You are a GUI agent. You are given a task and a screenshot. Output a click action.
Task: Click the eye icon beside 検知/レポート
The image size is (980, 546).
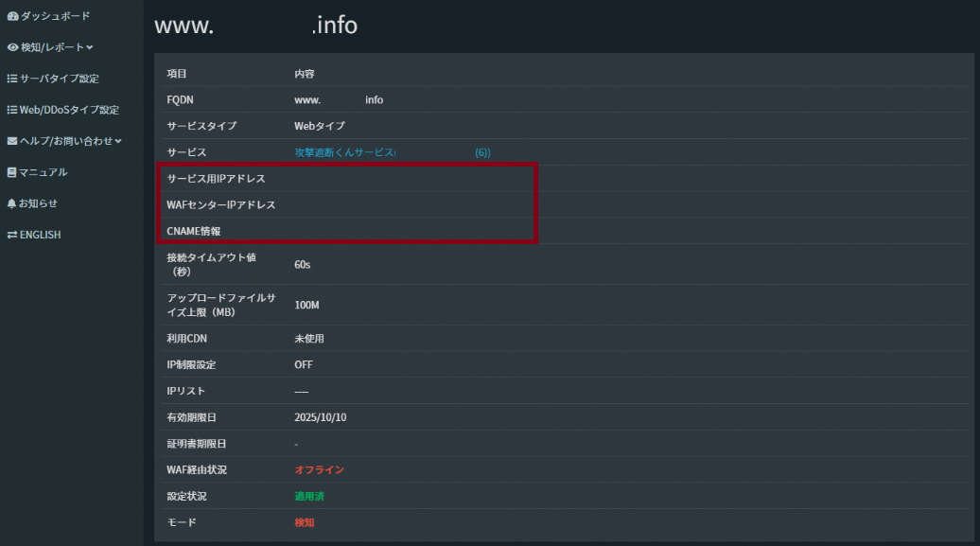click(x=12, y=47)
